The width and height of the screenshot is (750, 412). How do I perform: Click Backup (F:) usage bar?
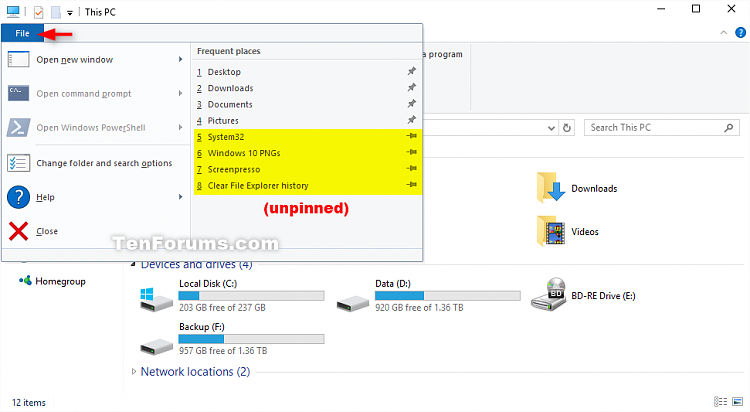click(252, 339)
